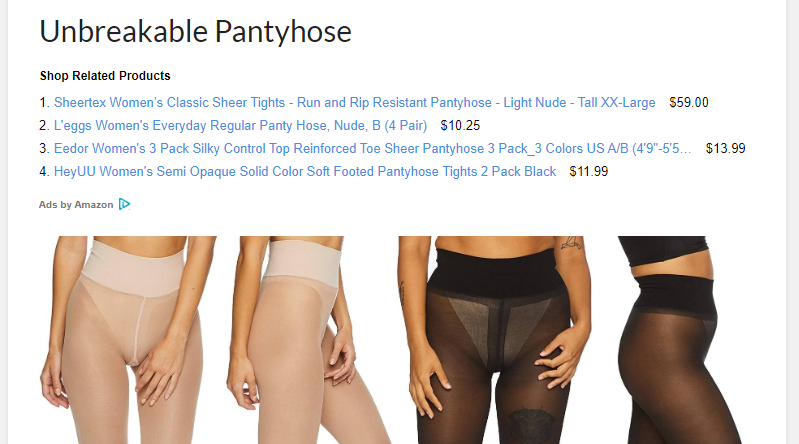Click the $13.99 price for Eedor pantyhose
Viewport: 799px width, 444px height.
[x=726, y=148]
